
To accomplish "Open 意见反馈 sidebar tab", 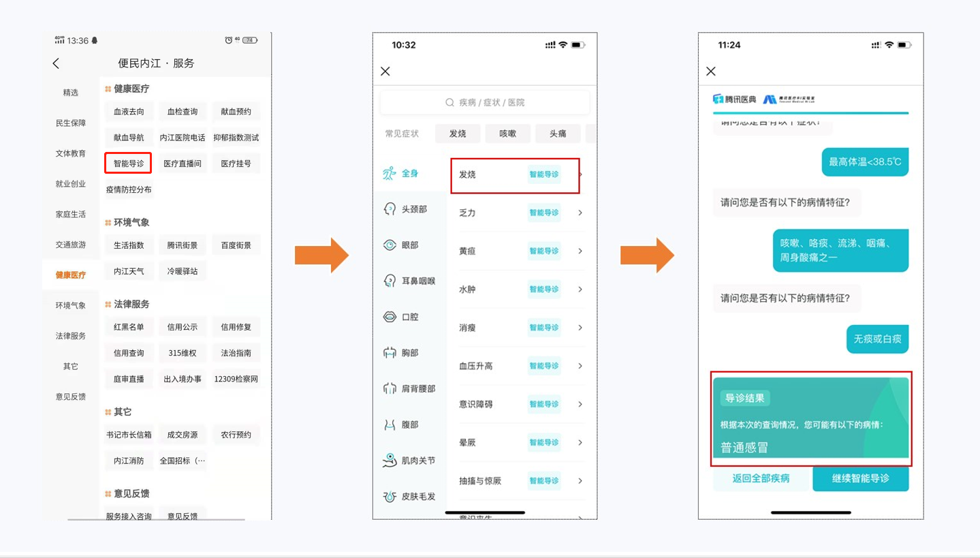I will (71, 397).
